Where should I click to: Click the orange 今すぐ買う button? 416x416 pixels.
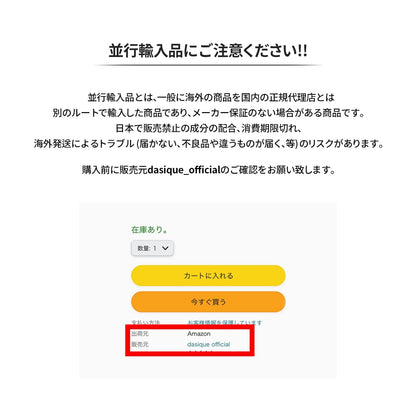click(x=208, y=302)
